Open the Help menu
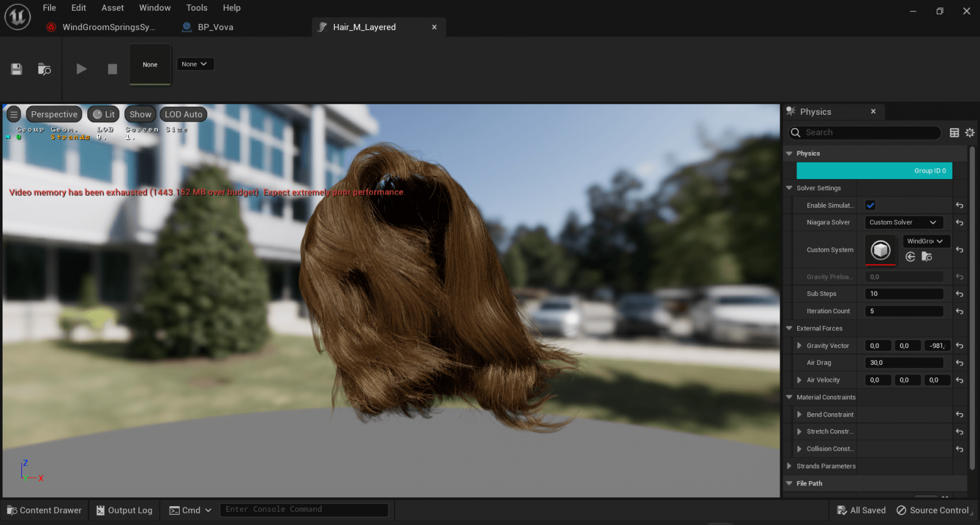The width and height of the screenshot is (980, 525). tap(232, 8)
